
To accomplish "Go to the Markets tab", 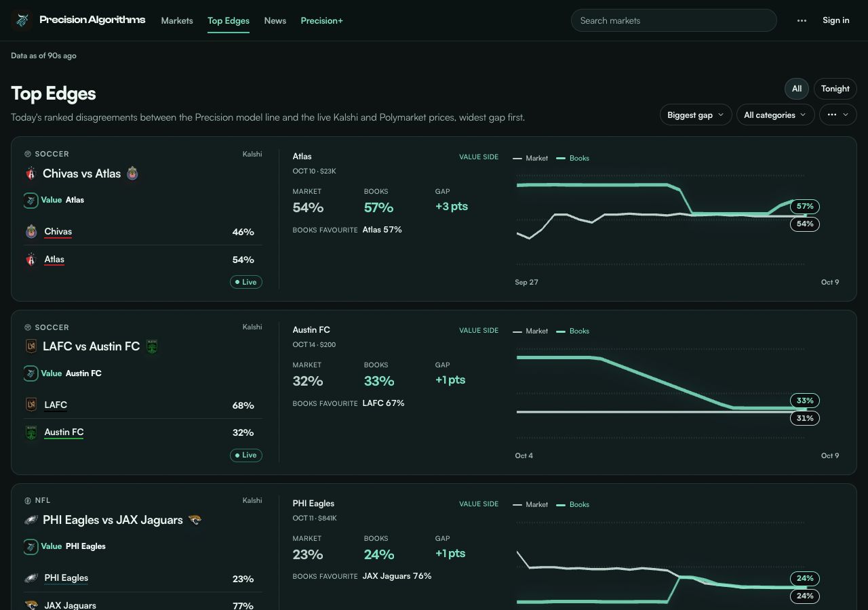I will tap(177, 21).
